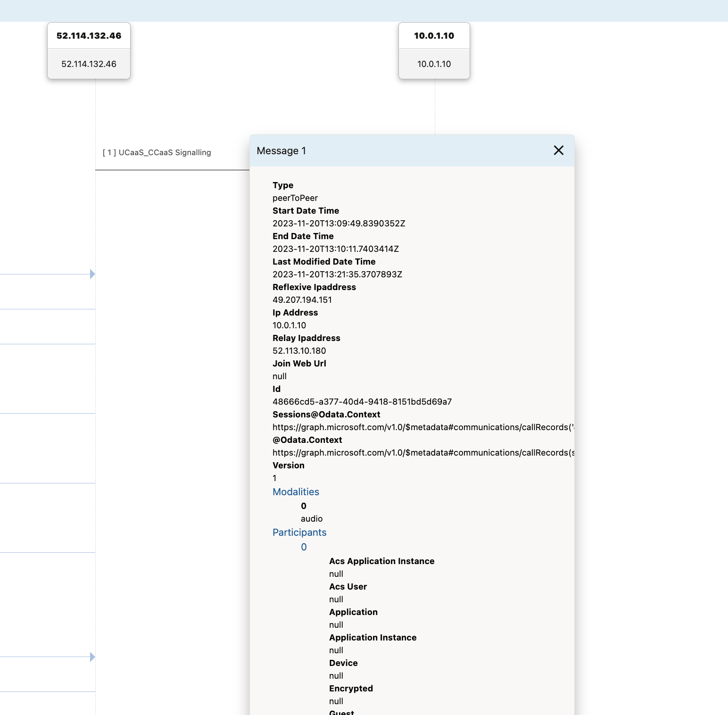Select the 10.0.1.10 host box header
The width and height of the screenshot is (728, 715).
pyautogui.click(x=434, y=36)
